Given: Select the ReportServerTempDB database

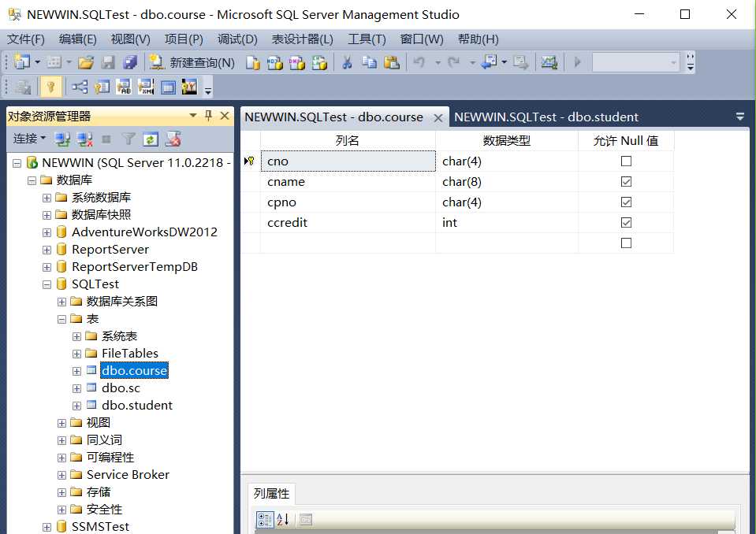Looking at the screenshot, I should click(135, 267).
